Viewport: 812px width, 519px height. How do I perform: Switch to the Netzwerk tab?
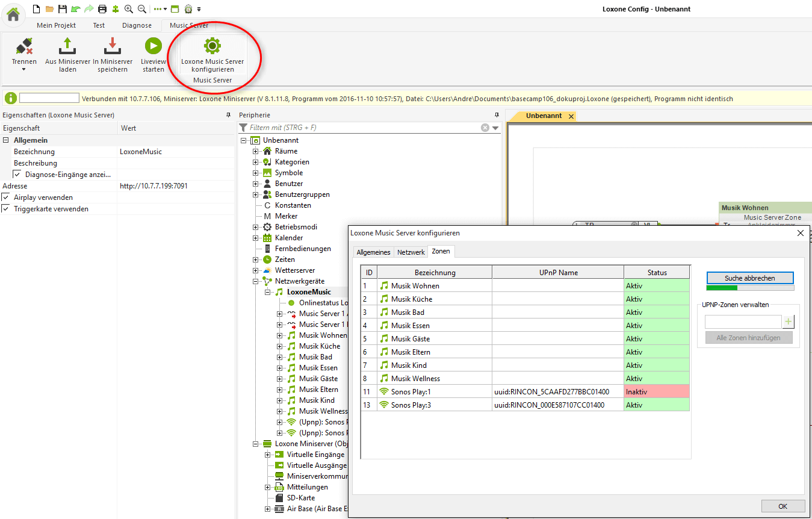411,252
